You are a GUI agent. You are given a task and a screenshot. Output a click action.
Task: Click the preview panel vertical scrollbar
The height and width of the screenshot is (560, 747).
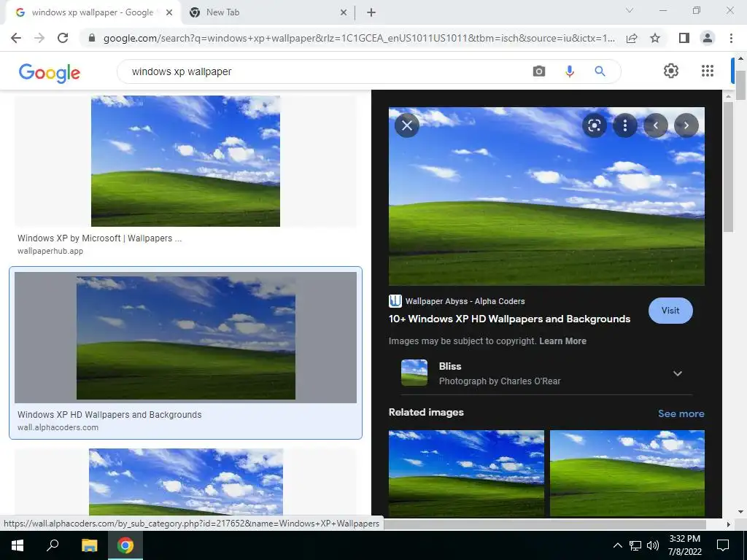point(728,167)
